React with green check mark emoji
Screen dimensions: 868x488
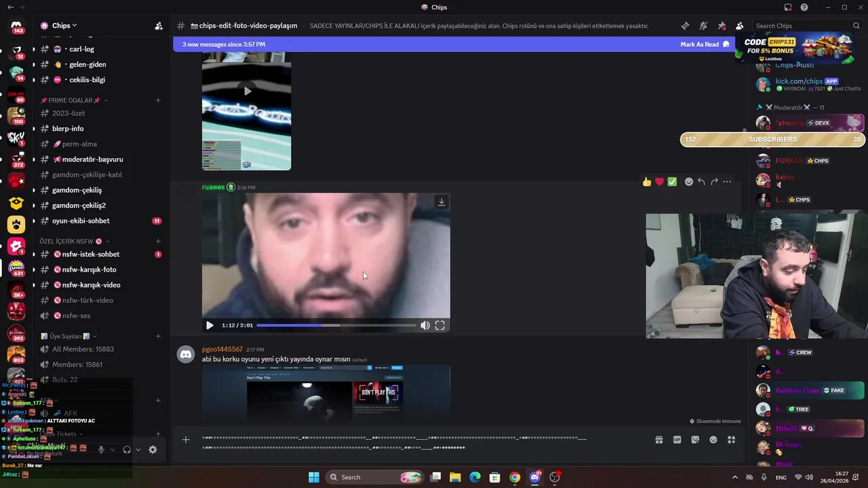672,182
